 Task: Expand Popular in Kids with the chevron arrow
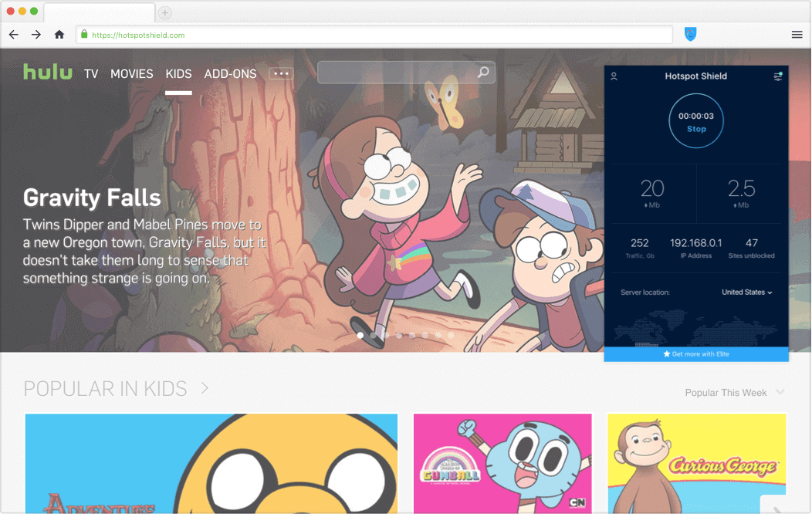tap(205, 387)
